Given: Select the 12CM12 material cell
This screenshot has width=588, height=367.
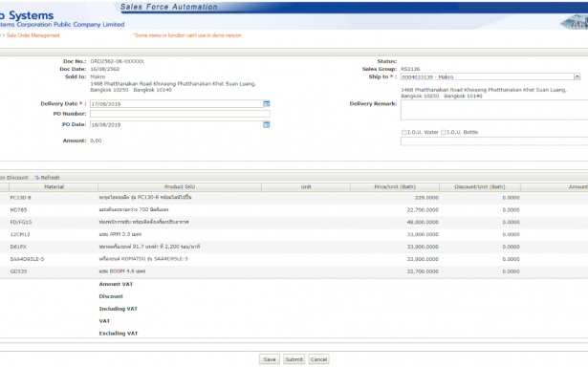Looking at the screenshot, I should [20, 235].
